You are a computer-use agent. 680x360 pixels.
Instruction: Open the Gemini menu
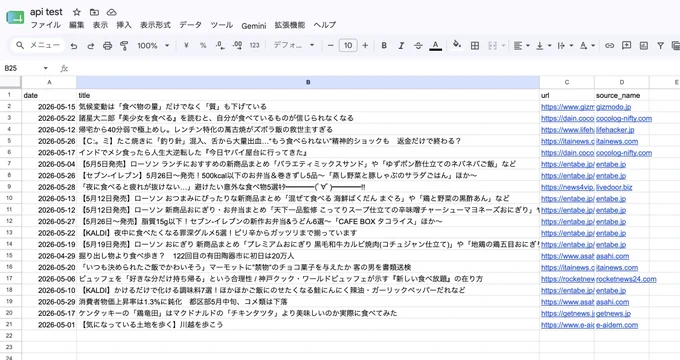[254, 26]
